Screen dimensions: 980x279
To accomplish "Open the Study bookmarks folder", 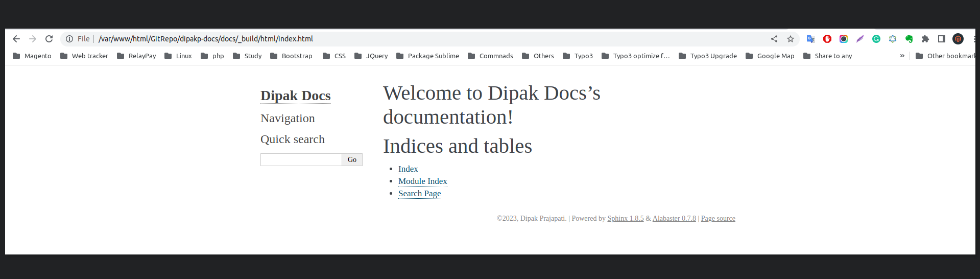I will pos(247,56).
